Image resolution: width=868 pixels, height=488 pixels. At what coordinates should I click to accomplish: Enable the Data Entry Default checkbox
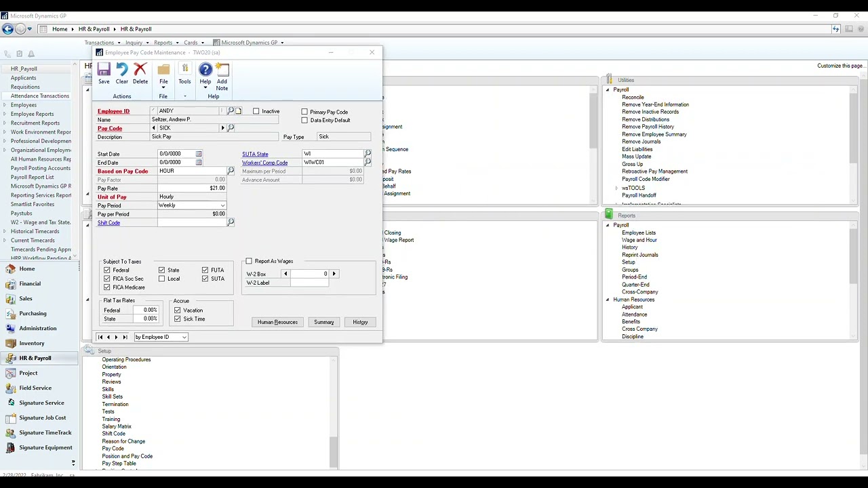pos(304,120)
